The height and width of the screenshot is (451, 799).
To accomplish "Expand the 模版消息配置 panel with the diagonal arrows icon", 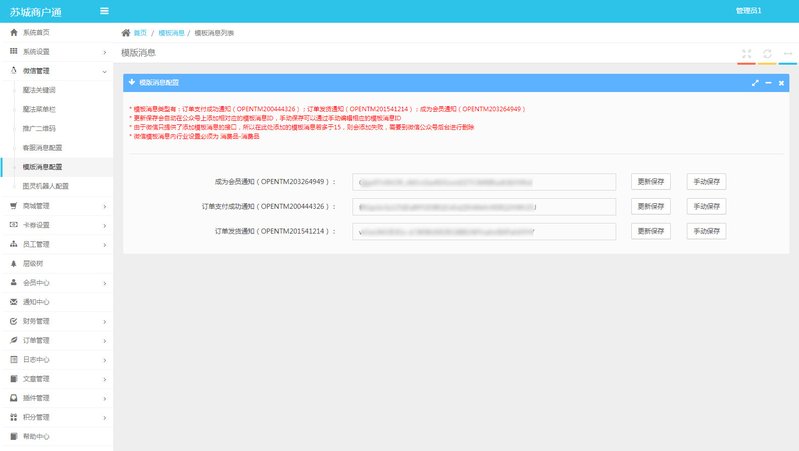I will [755, 83].
